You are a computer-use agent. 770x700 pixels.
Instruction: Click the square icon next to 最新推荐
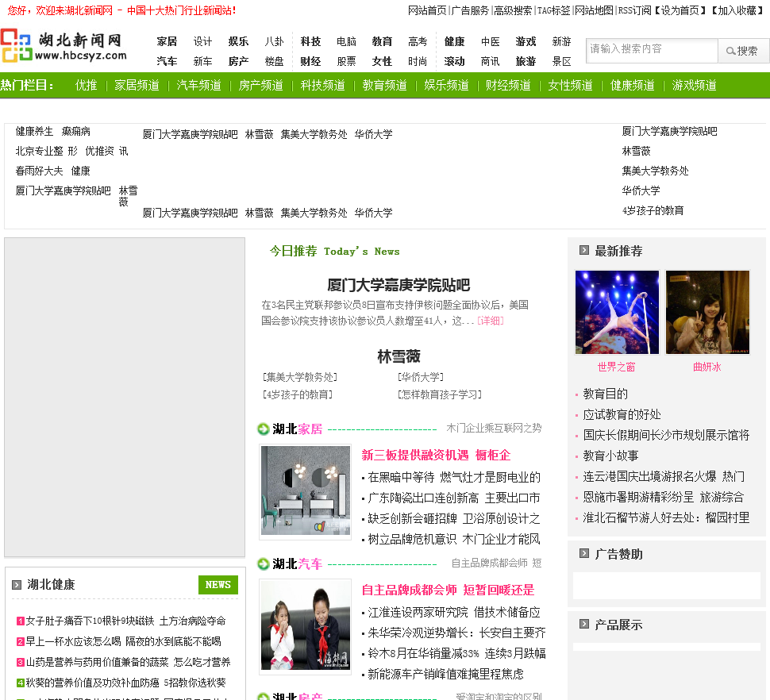584,250
